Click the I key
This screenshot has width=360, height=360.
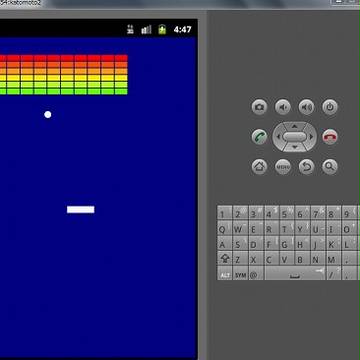point(333,228)
